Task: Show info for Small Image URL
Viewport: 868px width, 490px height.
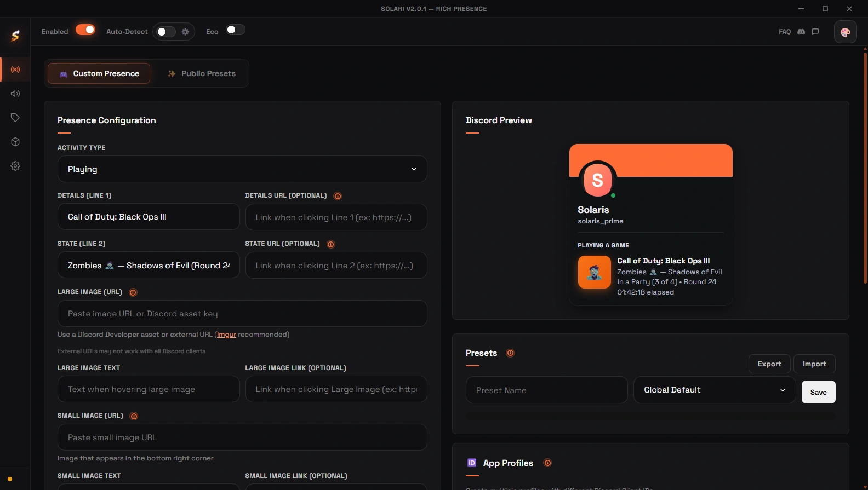Action: coord(134,416)
